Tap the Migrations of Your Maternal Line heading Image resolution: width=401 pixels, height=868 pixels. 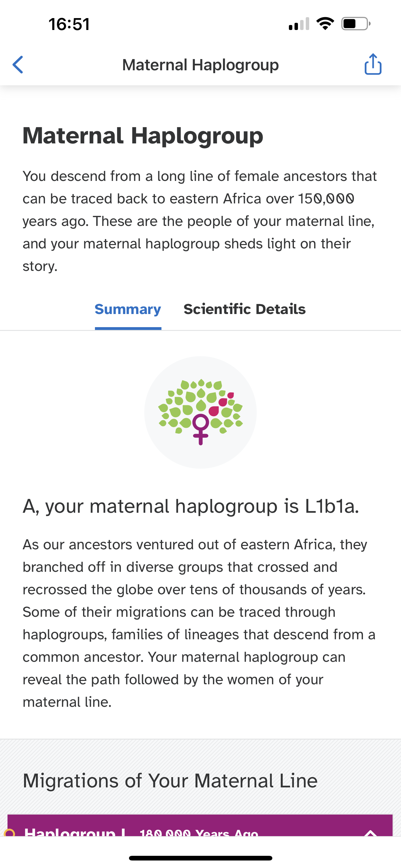pos(170,781)
